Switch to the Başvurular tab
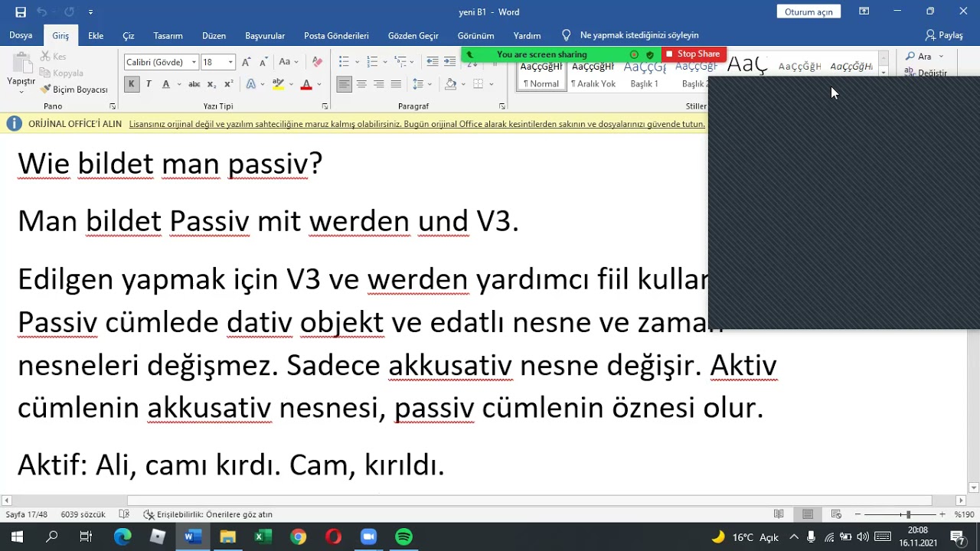The image size is (980, 551). 265,35
